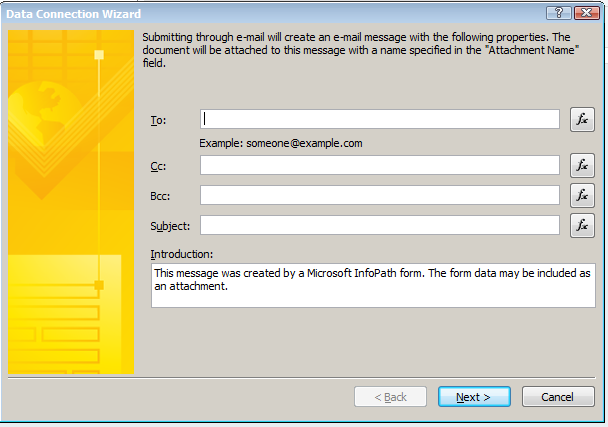Open formula editor for the To field
Screen dimensions: 608x427
(x=582, y=119)
